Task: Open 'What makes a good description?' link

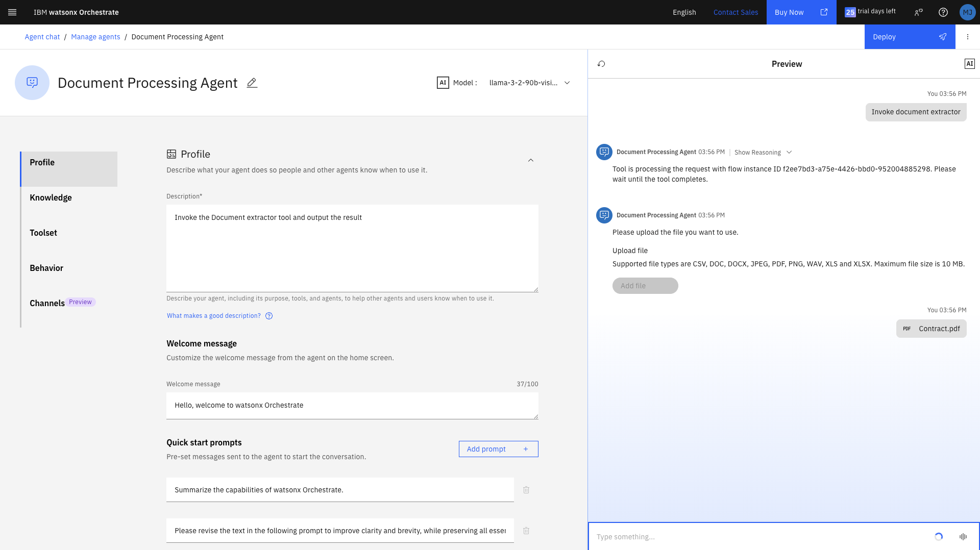Action: (214, 316)
